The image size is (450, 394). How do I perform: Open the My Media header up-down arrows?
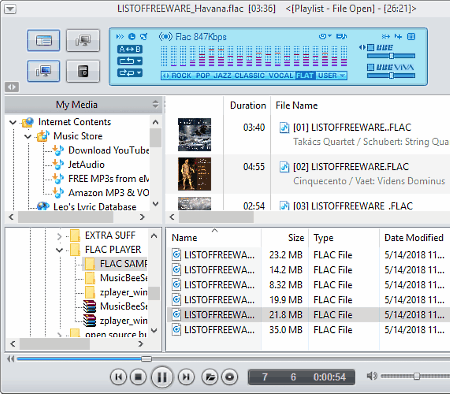tap(155, 104)
